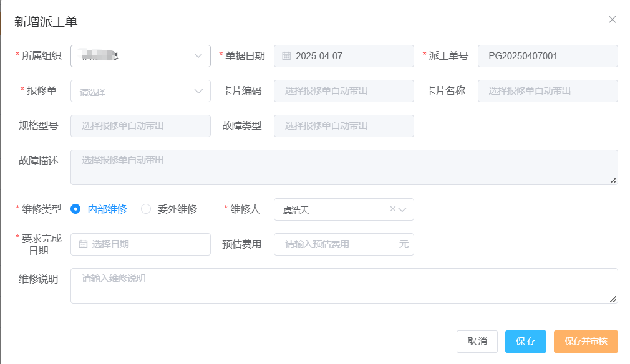Select 委外维修 radio button
Viewport: 630px width, 364px height.
(146, 209)
